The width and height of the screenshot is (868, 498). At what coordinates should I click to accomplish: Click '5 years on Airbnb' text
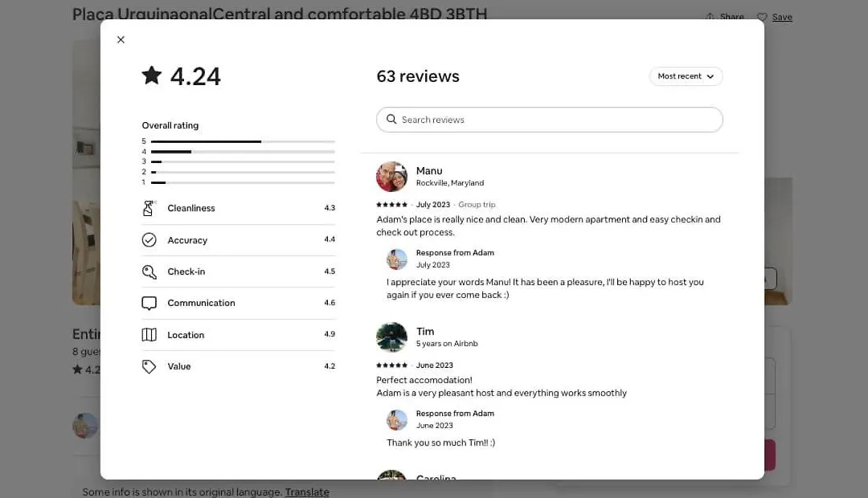coord(447,344)
